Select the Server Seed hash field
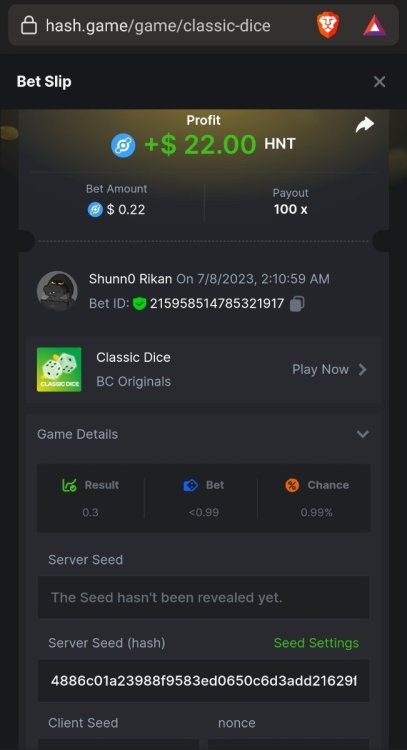Viewport: 407px width, 750px height. coord(203,681)
